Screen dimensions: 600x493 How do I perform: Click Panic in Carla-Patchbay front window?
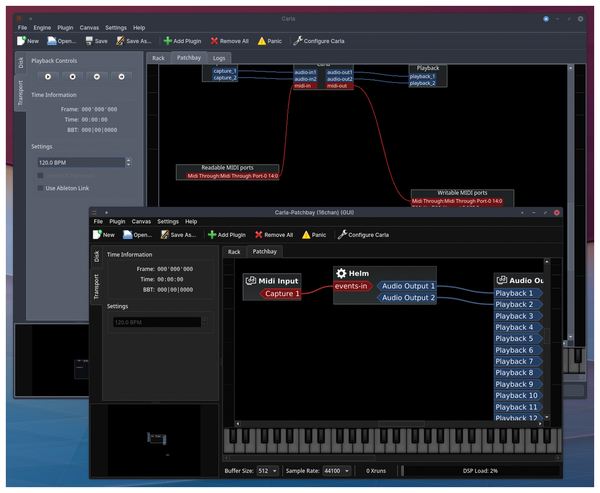point(314,235)
